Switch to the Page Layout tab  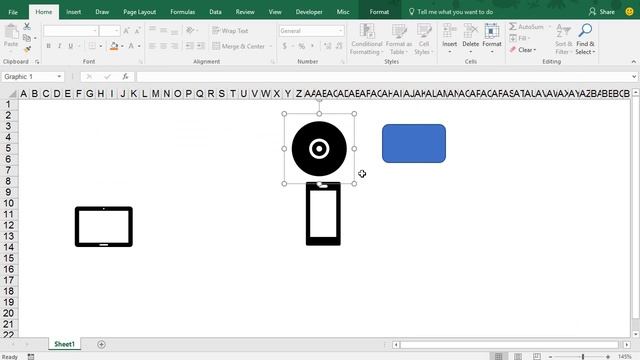[140, 12]
